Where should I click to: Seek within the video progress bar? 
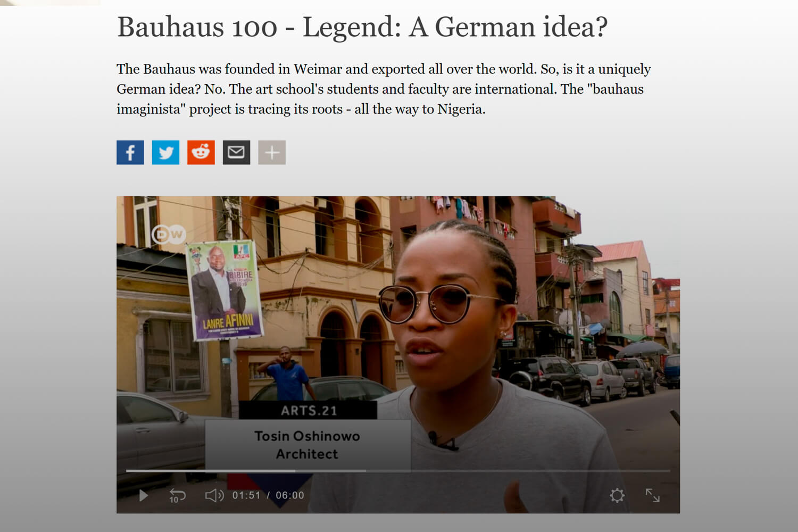pos(398,471)
